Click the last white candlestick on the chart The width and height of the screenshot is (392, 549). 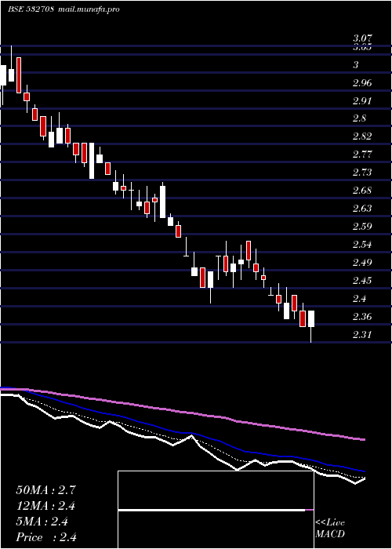point(310,318)
